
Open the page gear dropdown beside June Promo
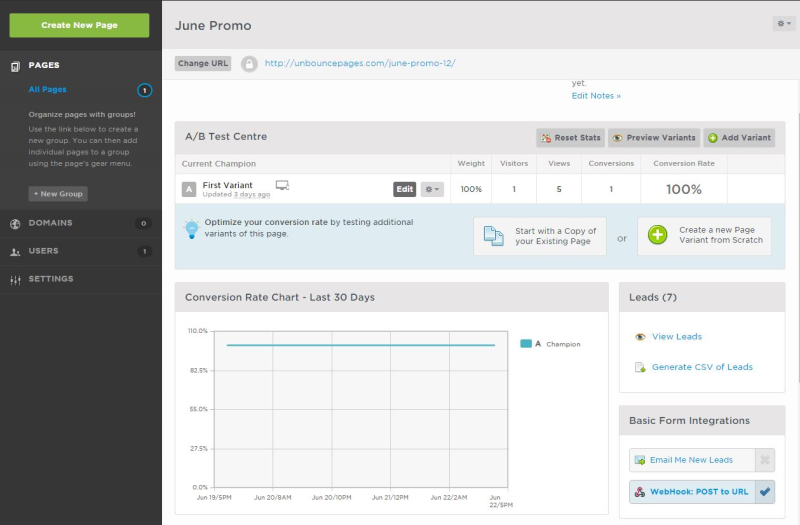pos(784,23)
